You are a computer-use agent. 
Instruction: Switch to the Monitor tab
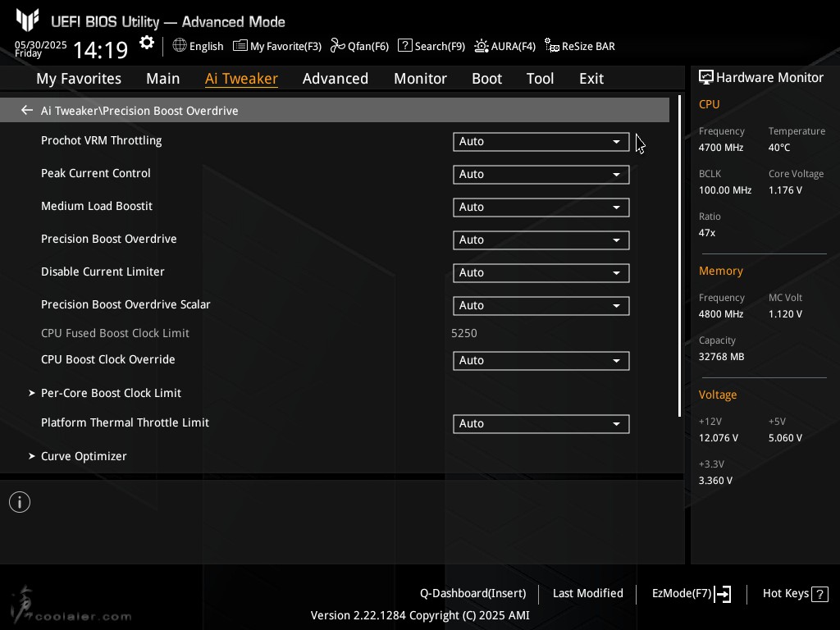[420, 79]
